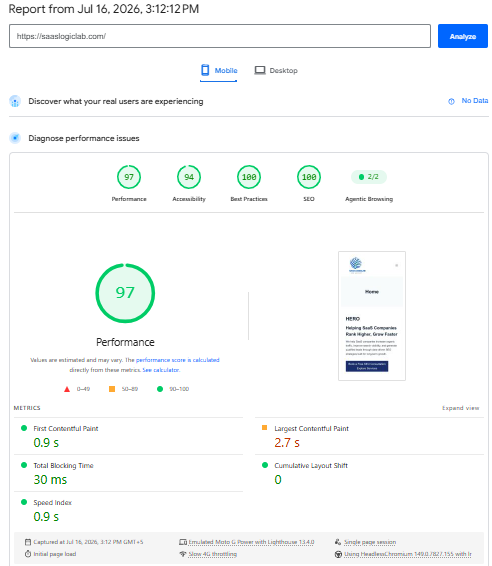The height and width of the screenshot is (566, 492).
Task: Click the red triangle 0–49 legend icon
Action: [x=67, y=389]
